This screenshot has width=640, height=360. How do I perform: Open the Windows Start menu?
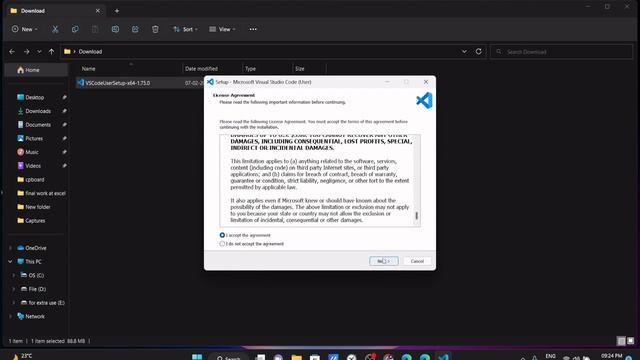point(197,357)
